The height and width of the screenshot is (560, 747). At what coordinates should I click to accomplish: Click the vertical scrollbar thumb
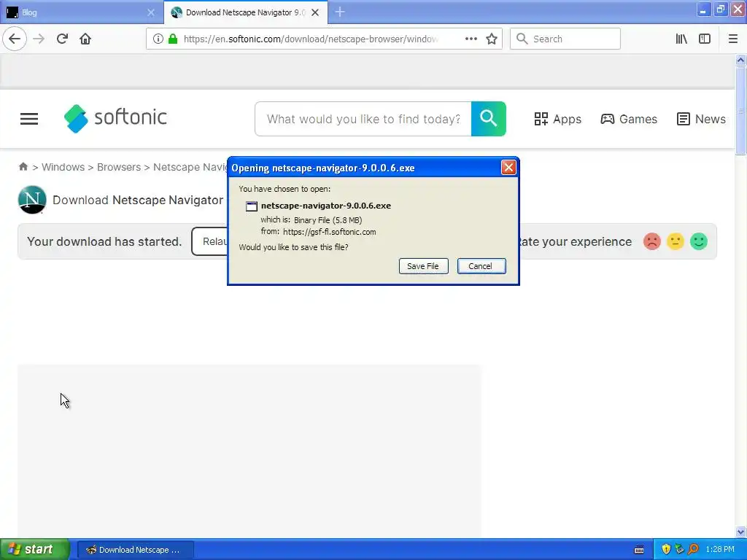pos(740,111)
